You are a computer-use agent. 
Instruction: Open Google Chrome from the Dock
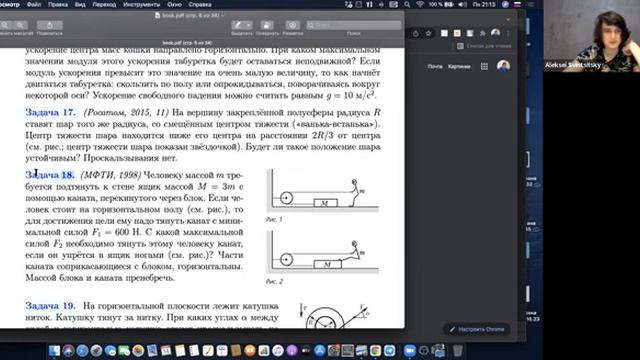[376, 351]
